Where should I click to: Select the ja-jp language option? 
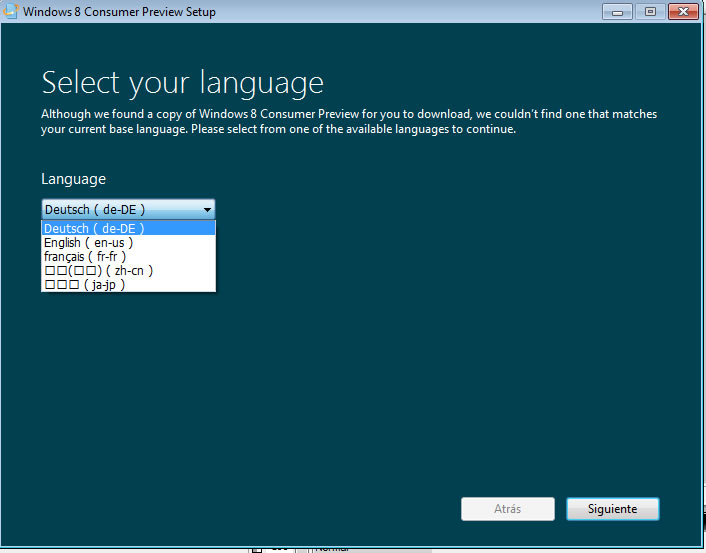tap(128, 285)
